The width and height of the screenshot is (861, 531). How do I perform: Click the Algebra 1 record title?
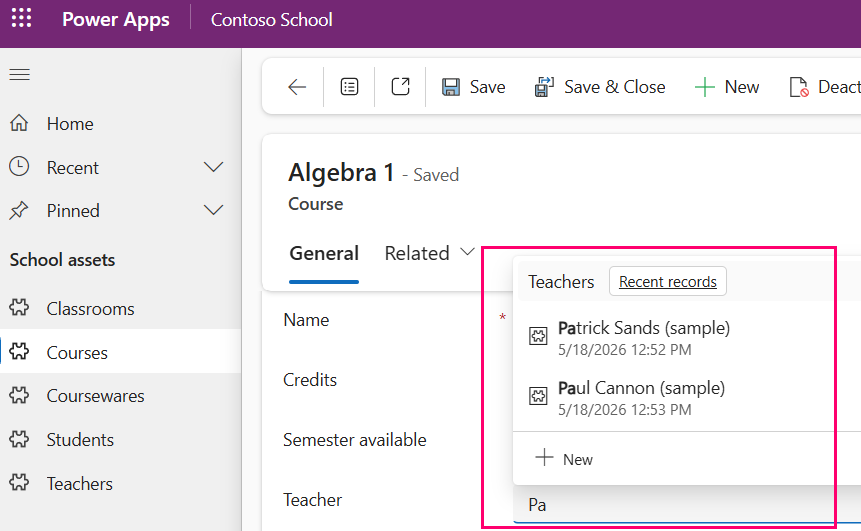tap(341, 172)
